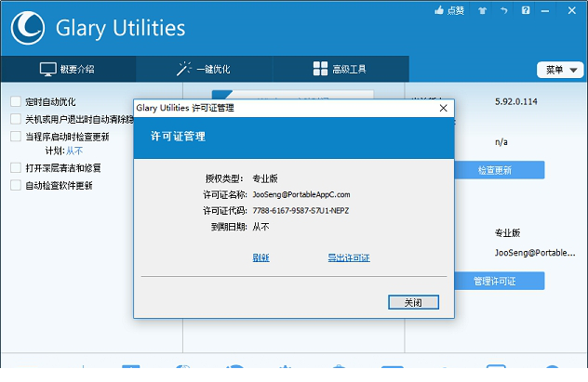Click the restore arrow icon in title bar

503,10
